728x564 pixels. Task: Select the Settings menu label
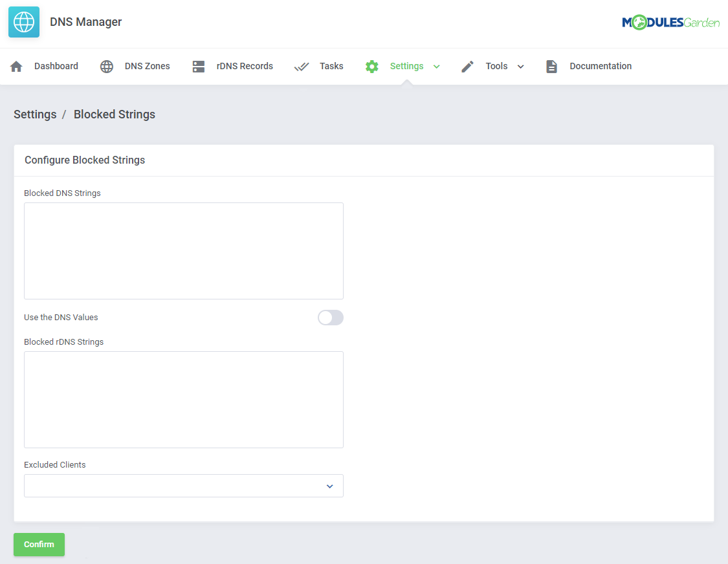(407, 66)
